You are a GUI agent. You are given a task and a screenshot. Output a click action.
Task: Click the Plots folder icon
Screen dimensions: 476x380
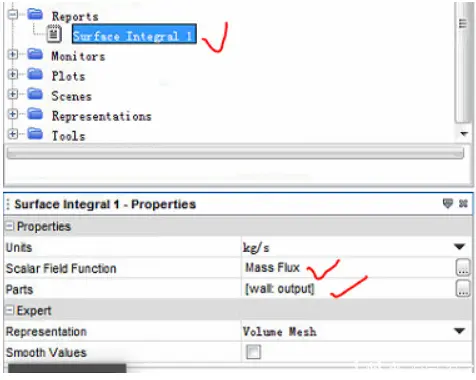(x=35, y=74)
